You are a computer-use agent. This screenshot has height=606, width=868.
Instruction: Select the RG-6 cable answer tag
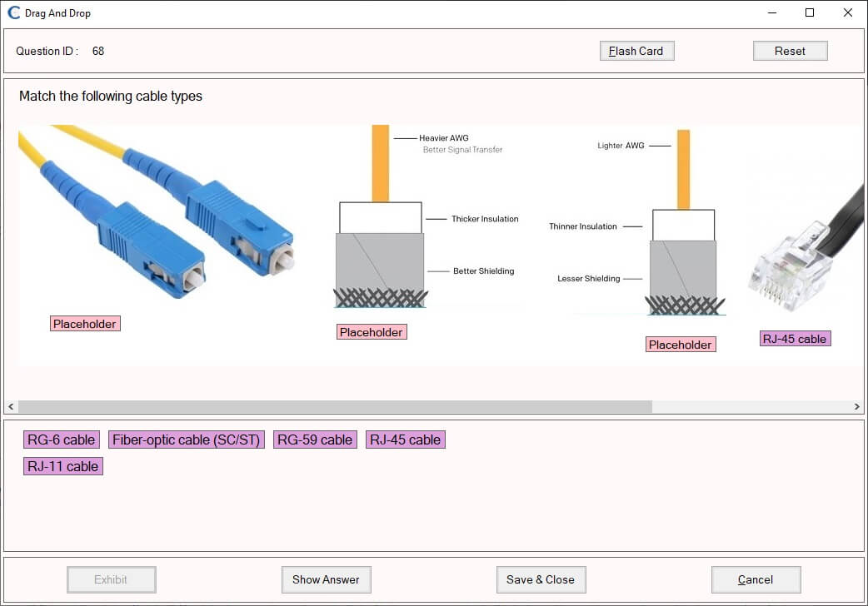click(62, 440)
